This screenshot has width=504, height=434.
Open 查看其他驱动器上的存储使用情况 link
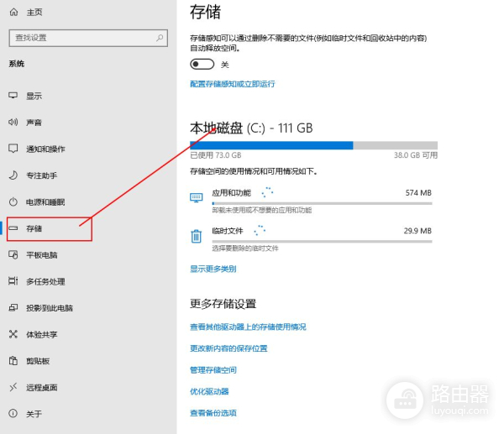248,327
